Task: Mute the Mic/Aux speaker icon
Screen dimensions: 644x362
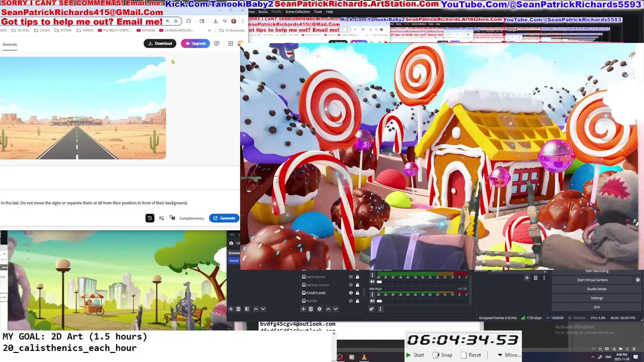Action: pyautogui.click(x=372, y=301)
